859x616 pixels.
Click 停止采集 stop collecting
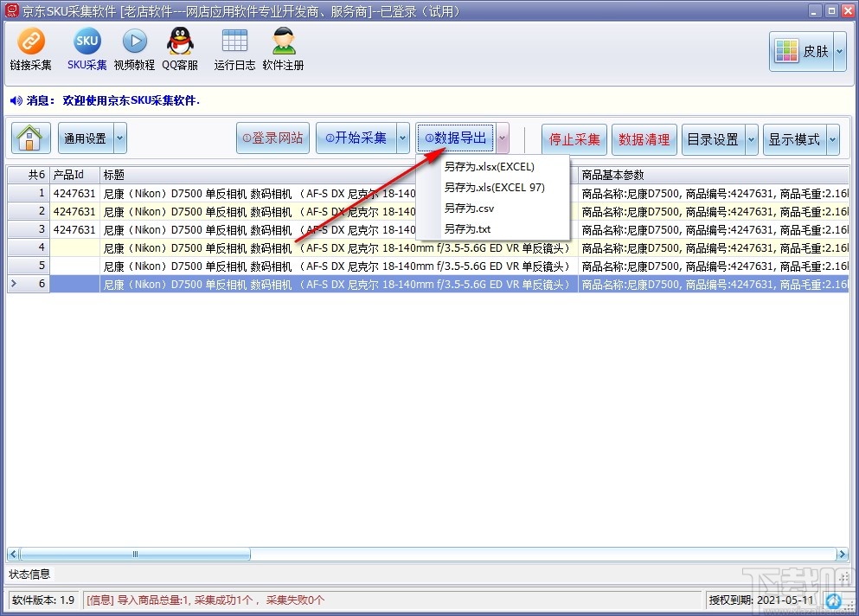click(x=574, y=139)
